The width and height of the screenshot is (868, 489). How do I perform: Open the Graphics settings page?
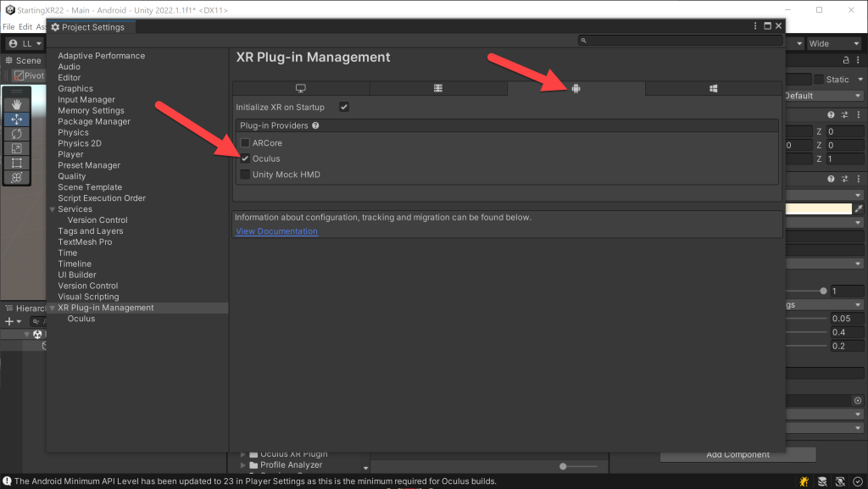[75, 88]
